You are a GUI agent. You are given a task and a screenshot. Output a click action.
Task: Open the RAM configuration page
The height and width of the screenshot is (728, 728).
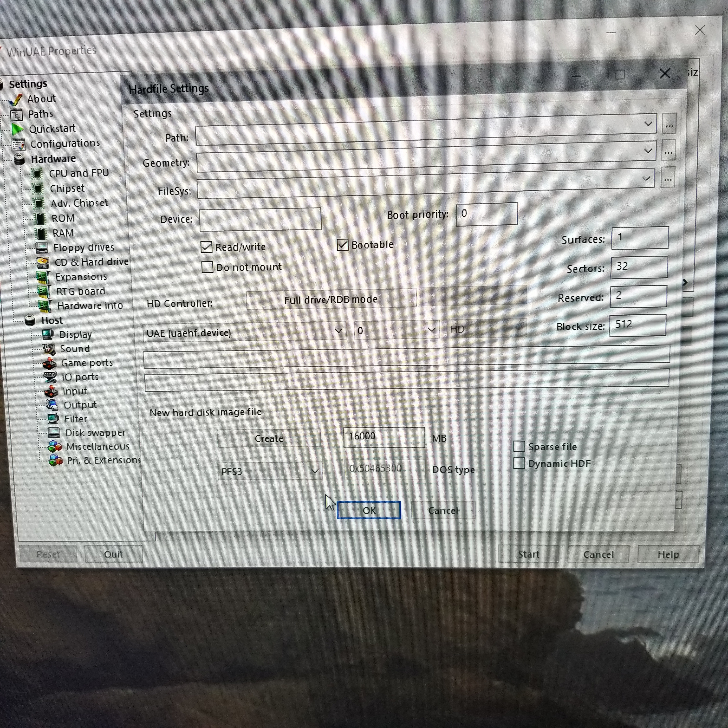point(63,233)
